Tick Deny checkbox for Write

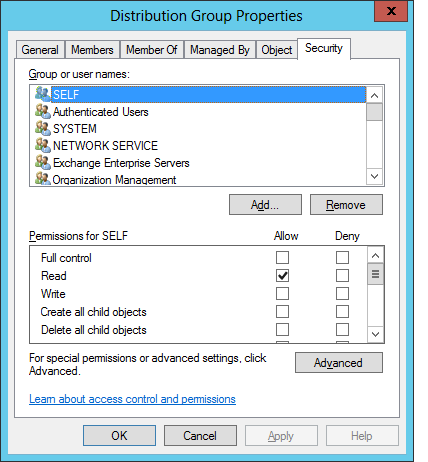(342, 294)
